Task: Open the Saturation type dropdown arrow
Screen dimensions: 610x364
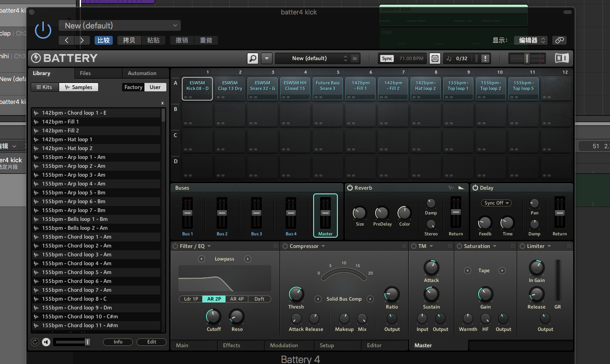Action: pos(494,246)
